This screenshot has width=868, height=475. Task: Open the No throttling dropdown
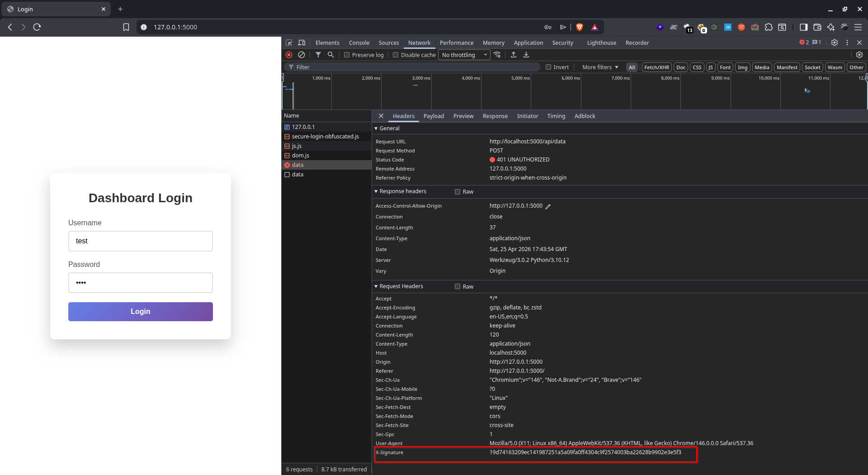tap(464, 55)
